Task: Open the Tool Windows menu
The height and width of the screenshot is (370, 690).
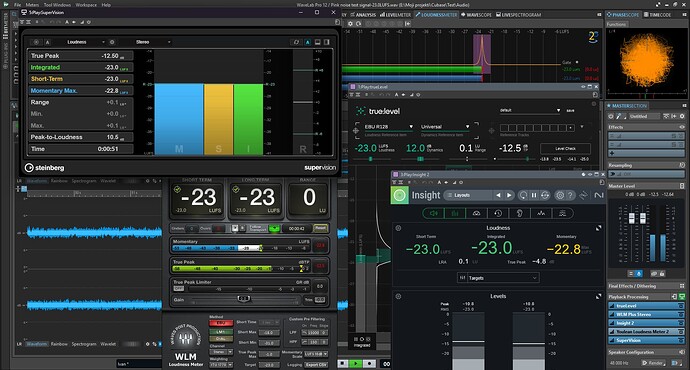Action: click(x=57, y=5)
